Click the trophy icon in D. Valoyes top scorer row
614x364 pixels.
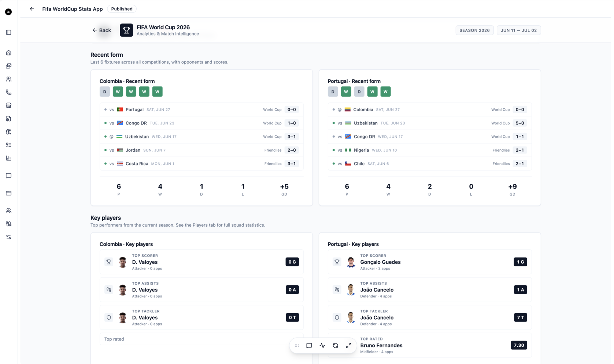(109, 262)
